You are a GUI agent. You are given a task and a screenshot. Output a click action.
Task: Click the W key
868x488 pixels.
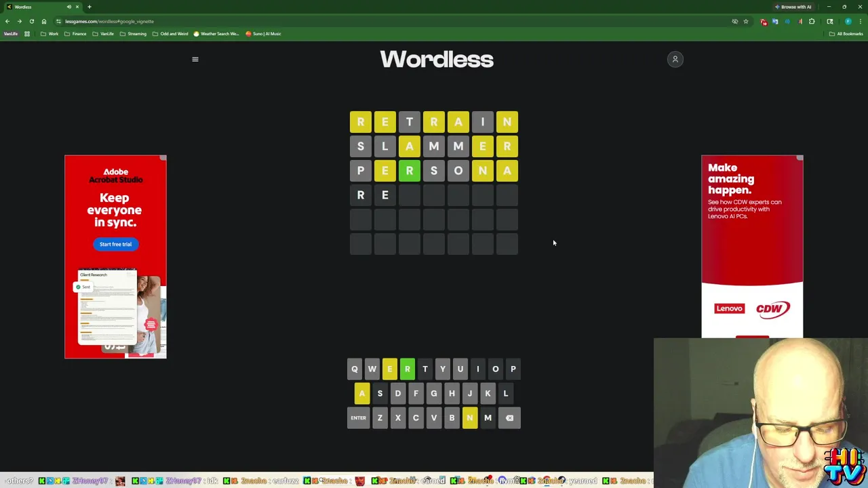tap(372, 369)
